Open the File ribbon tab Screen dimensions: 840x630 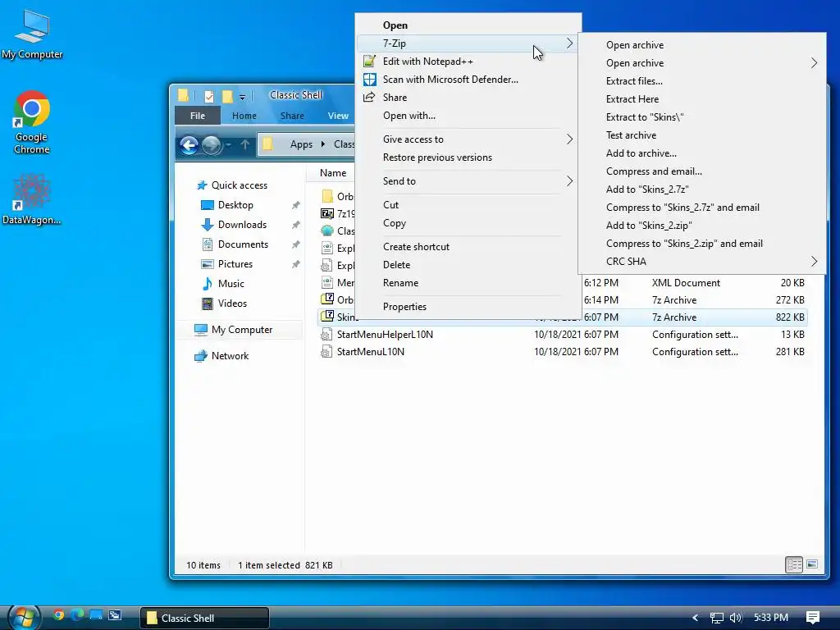(198, 116)
